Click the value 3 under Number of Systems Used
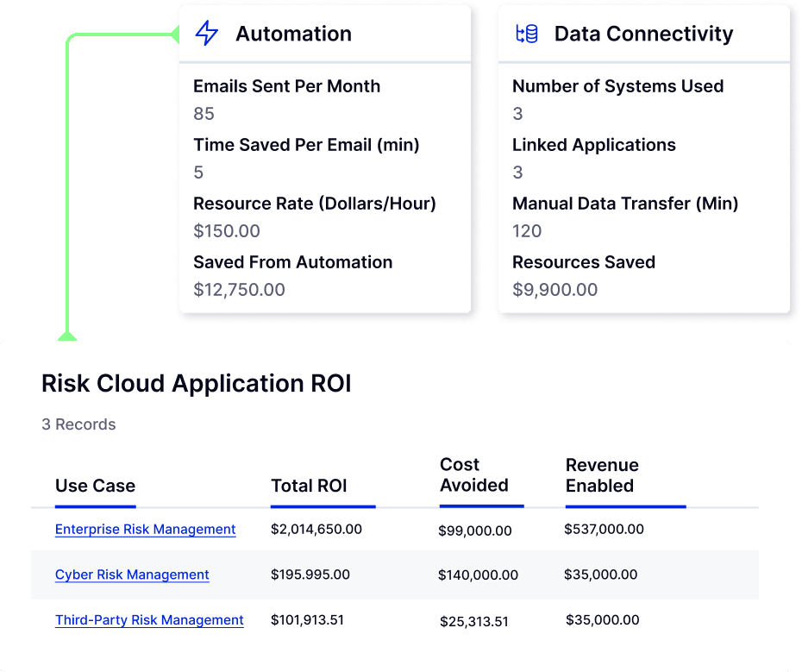This screenshot has width=802, height=672. pos(517,114)
